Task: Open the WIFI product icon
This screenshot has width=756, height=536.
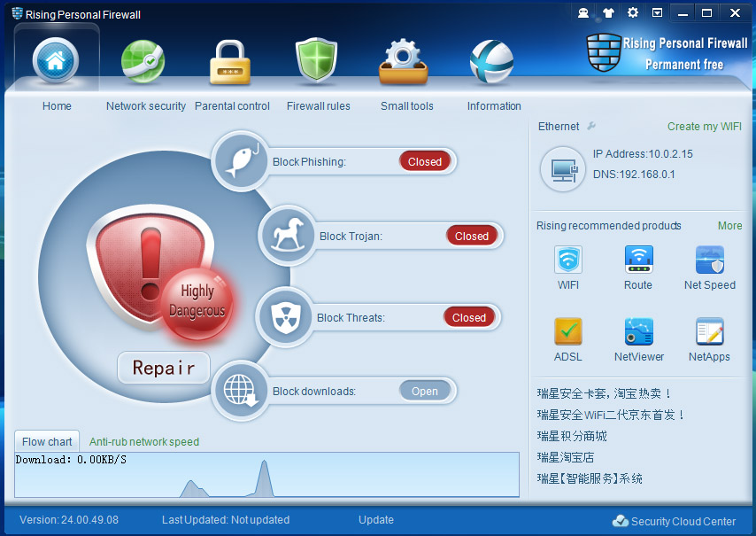Action: [568, 260]
